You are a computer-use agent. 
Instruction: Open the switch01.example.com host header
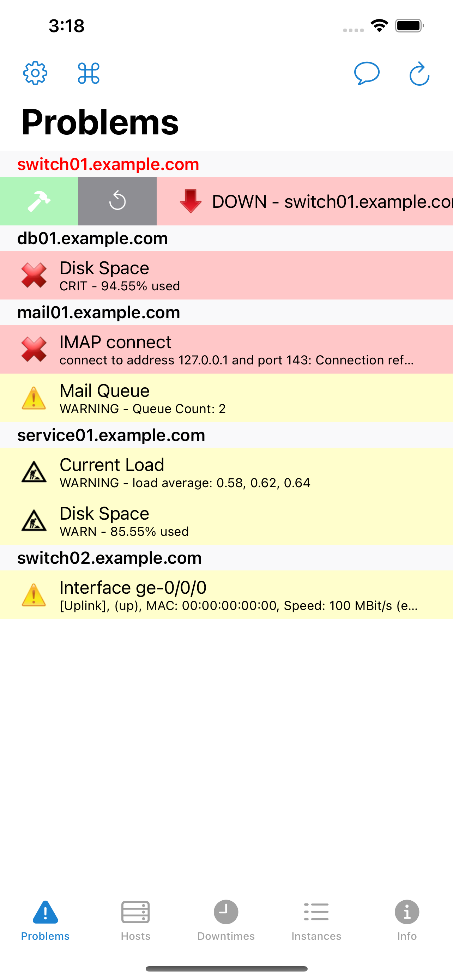pyautogui.click(x=108, y=164)
